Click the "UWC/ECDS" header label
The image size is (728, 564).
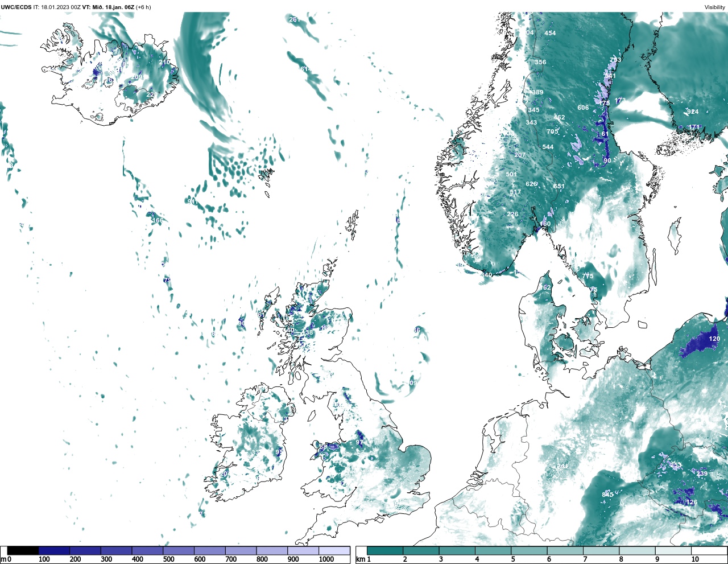point(16,7)
